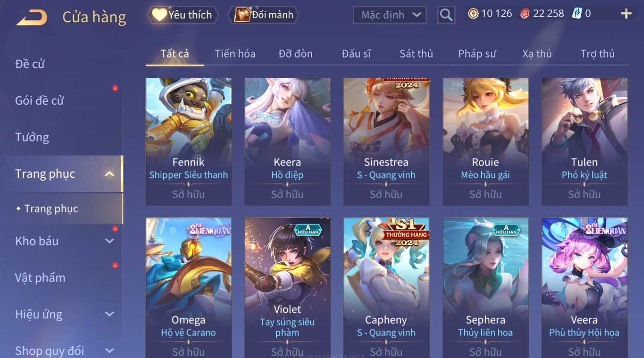
Task: Select the Sát thủ tab
Action: (x=416, y=54)
